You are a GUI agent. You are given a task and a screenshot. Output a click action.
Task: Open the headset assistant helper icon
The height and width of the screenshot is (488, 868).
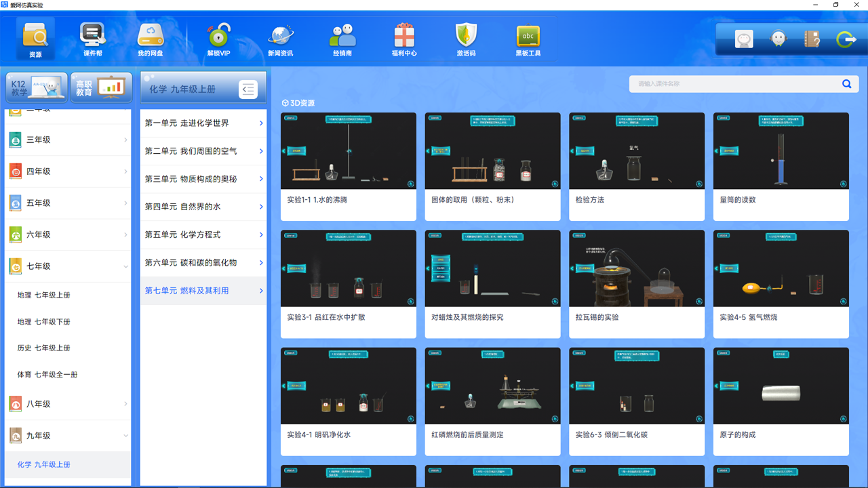[778, 39]
